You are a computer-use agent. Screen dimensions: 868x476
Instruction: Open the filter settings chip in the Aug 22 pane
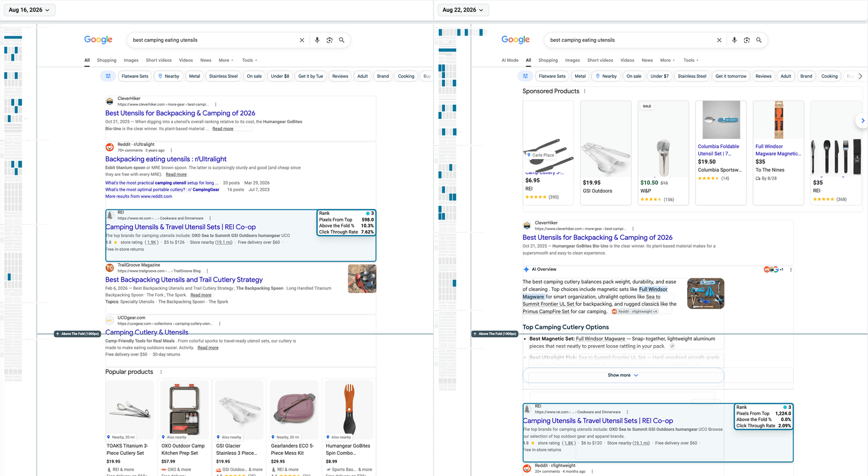525,76
